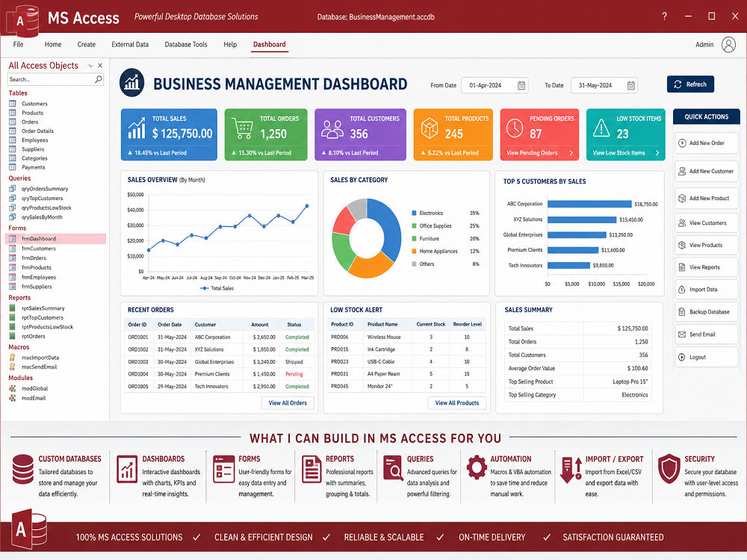
Task: Click the Pending Orders clock icon
Action: [x=515, y=128]
